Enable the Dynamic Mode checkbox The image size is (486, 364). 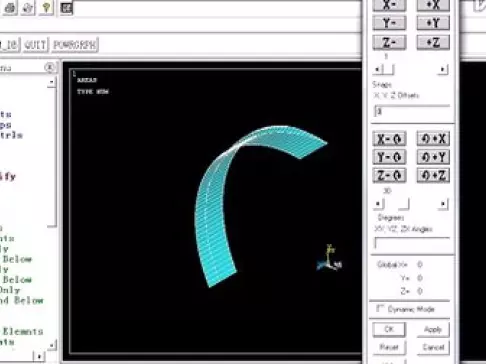tap(380, 309)
